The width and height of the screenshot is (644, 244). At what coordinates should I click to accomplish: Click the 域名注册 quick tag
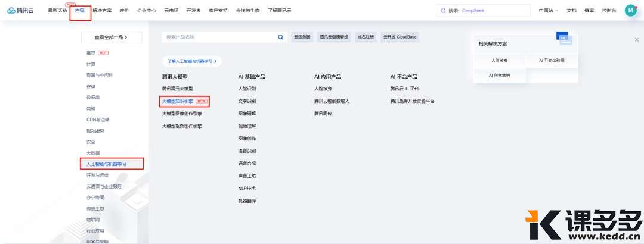pyautogui.click(x=366, y=37)
